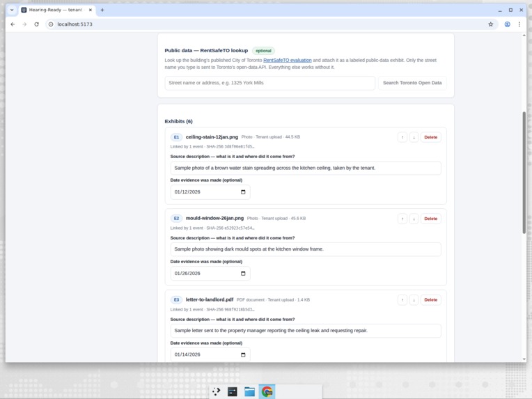The width and height of the screenshot is (532, 399).
Task: Click date field showing 01/12/2026
Action: [x=210, y=192]
